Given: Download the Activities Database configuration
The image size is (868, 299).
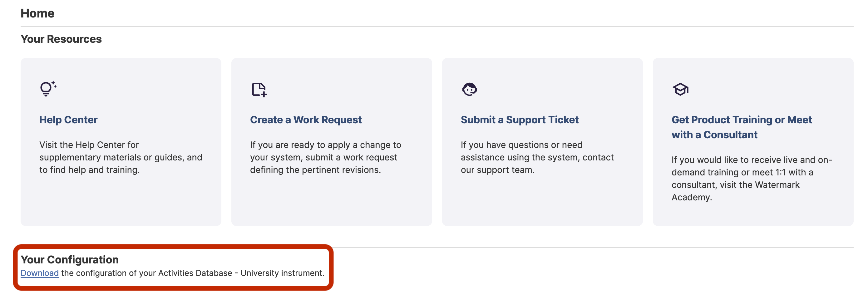Looking at the screenshot, I should [x=39, y=273].
